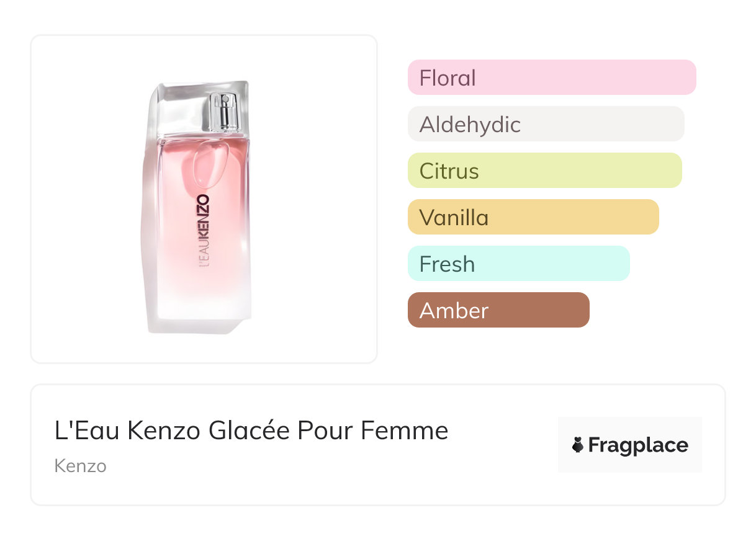The width and height of the screenshot is (756, 536).
Task: Open the Kenzo brand link below title
Action: [x=80, y=466]
